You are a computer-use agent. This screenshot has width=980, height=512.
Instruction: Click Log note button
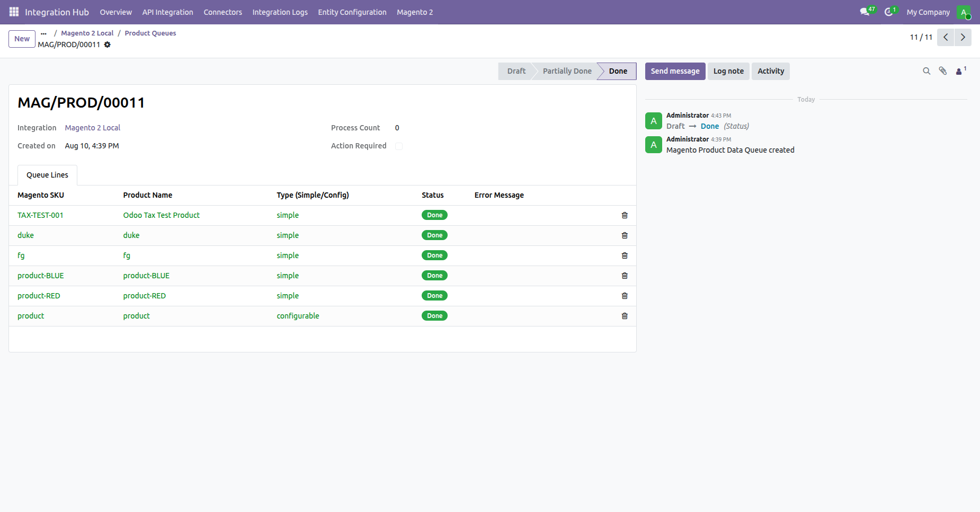tap(728, 71)
